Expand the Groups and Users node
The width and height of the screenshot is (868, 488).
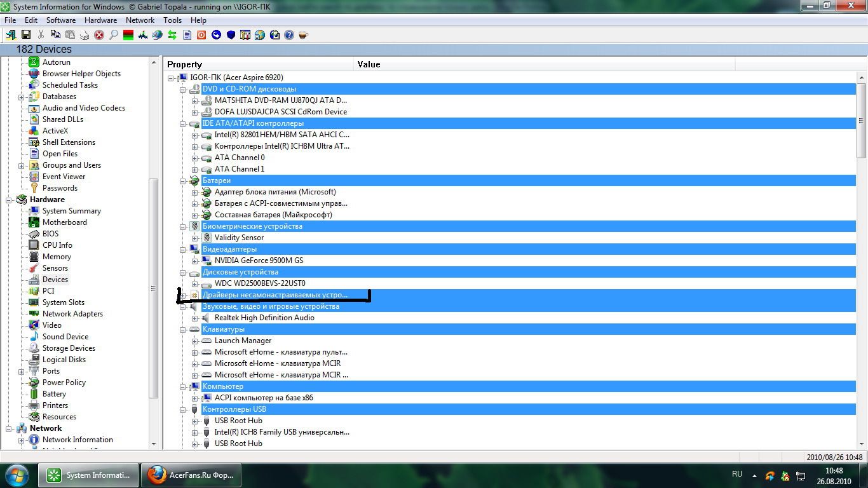[22, 166]
